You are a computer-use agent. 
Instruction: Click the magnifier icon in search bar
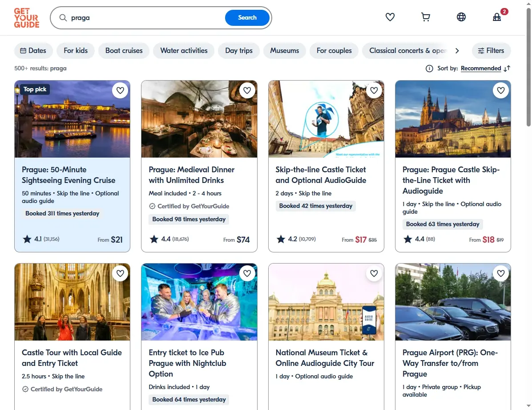coord(63,18)
